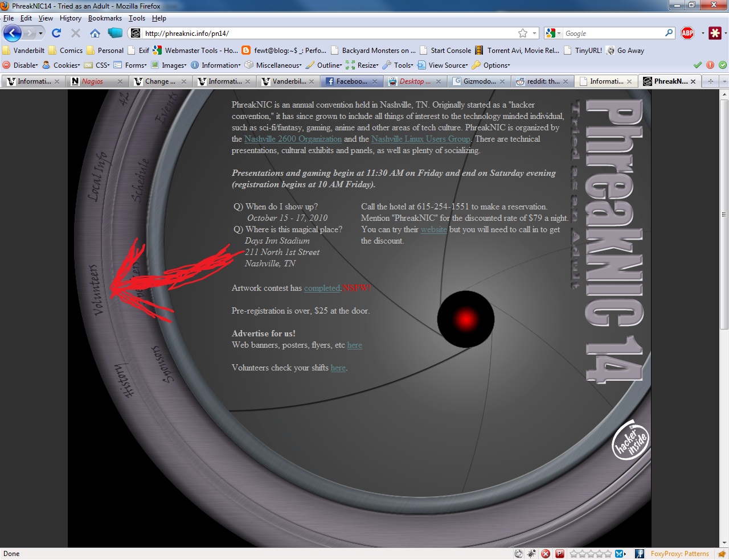Viewport: 729px width, 560px height.
Task: Open the Tools menu in menu bar
Action: (137, 18)
